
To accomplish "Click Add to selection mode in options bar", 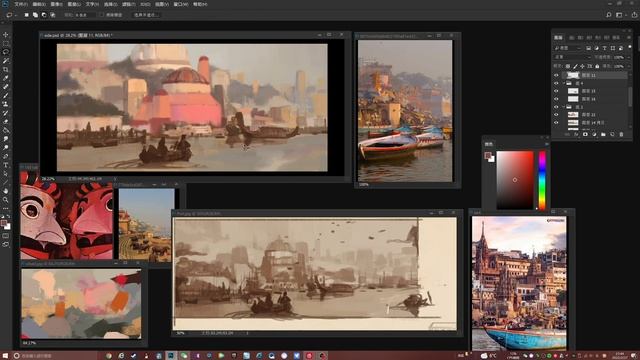I will [x=36, y=15].
